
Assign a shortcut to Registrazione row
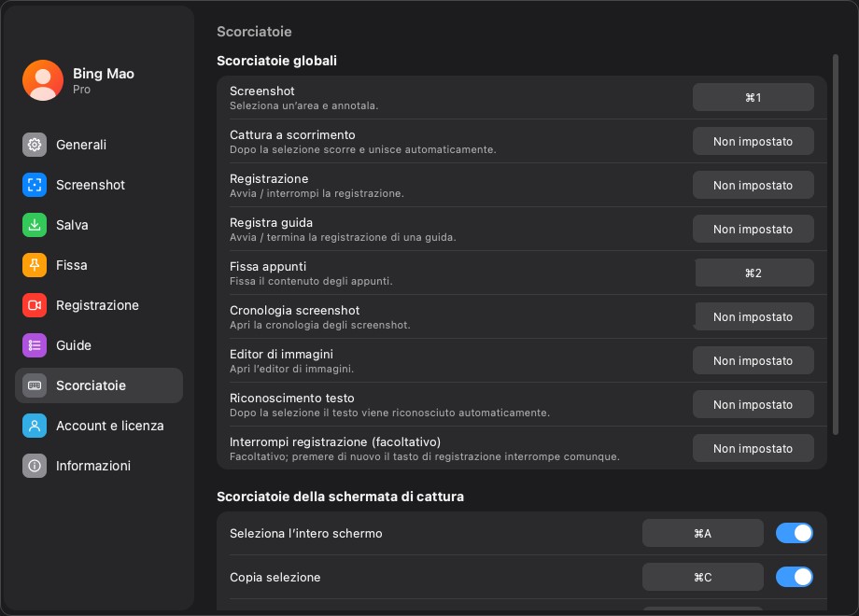tap(753, 185)
